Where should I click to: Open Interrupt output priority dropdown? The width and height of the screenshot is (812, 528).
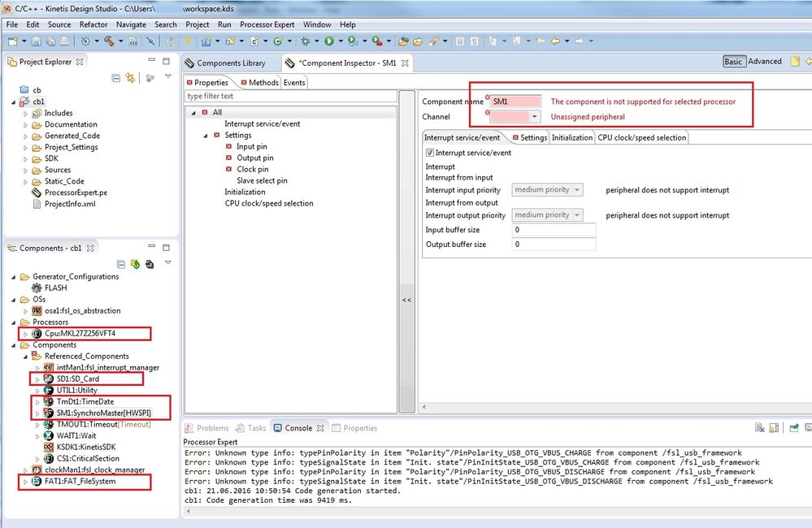577,214
